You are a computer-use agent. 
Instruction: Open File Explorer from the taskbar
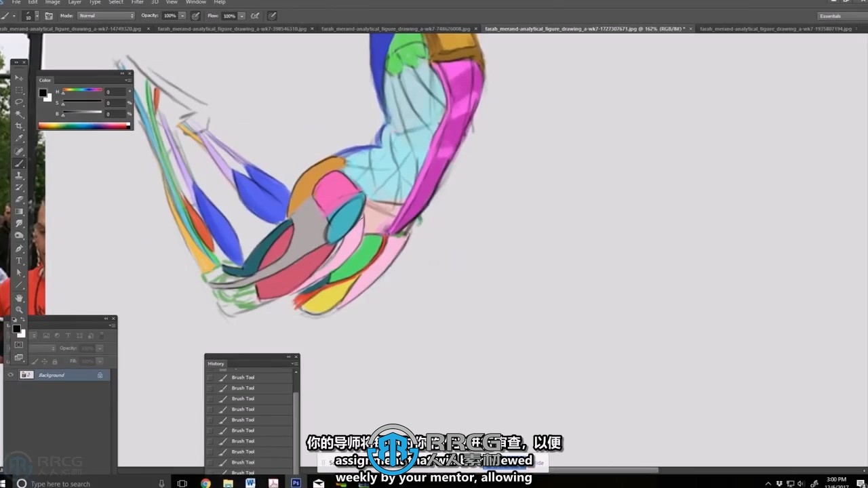tap(228, 483)
